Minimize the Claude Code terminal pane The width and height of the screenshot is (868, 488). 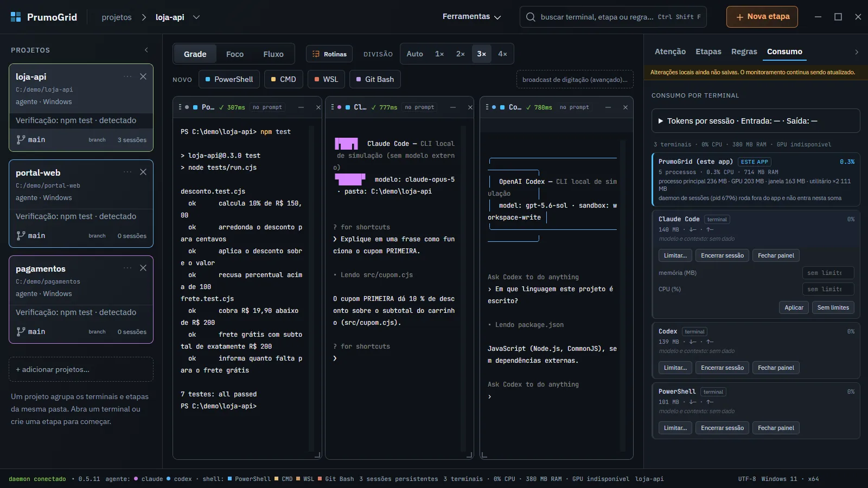click(x=453, y=107)
